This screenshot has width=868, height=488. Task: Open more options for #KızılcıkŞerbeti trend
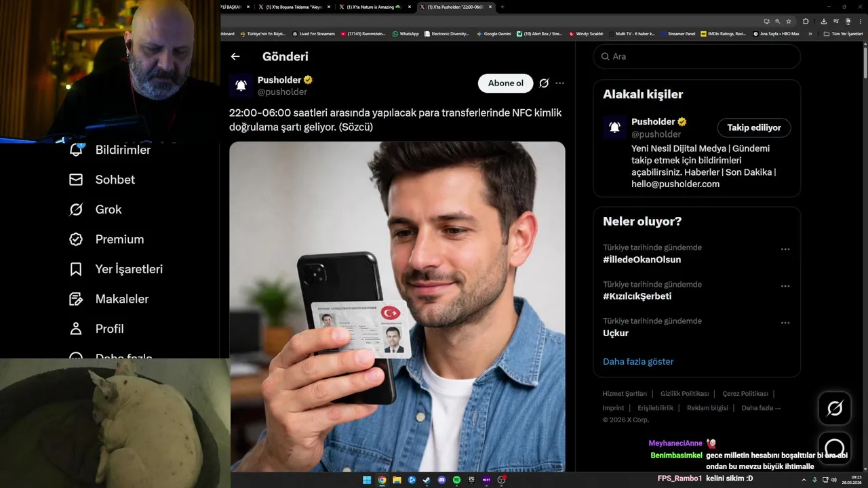[785, 286]
